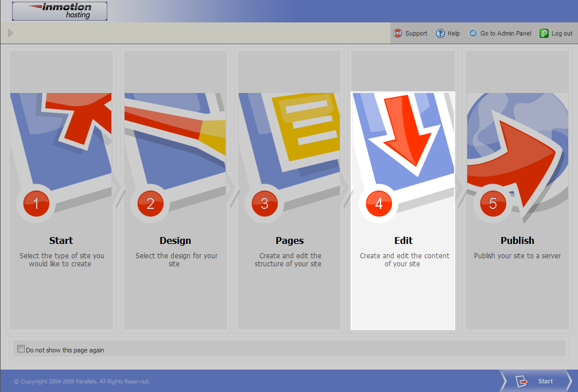Screen dimensions: 578x392
Task: Click the red number 2 circle
Action: (150, 204)
